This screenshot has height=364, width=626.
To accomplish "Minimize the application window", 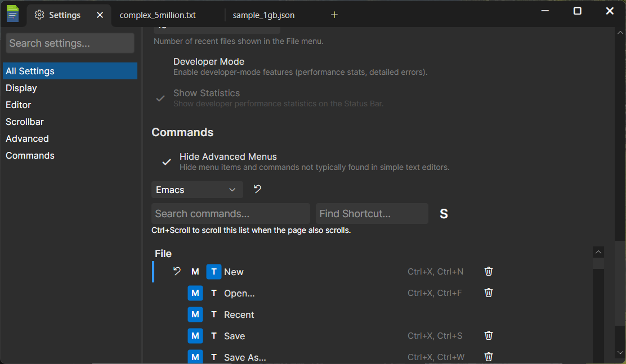I will pyautogui.click(x=545, y=11).
